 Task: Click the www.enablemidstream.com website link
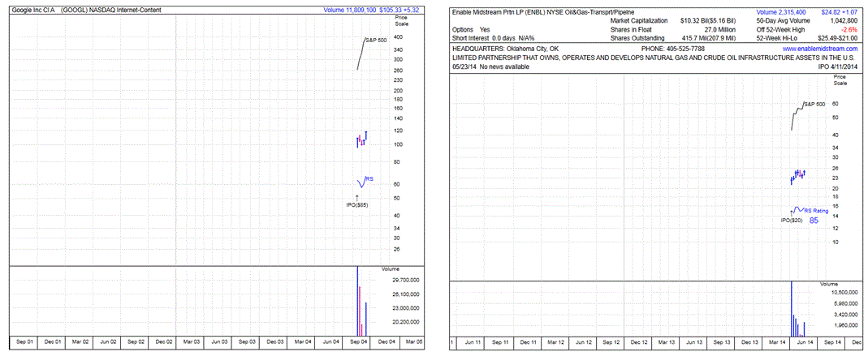(818, 49)
